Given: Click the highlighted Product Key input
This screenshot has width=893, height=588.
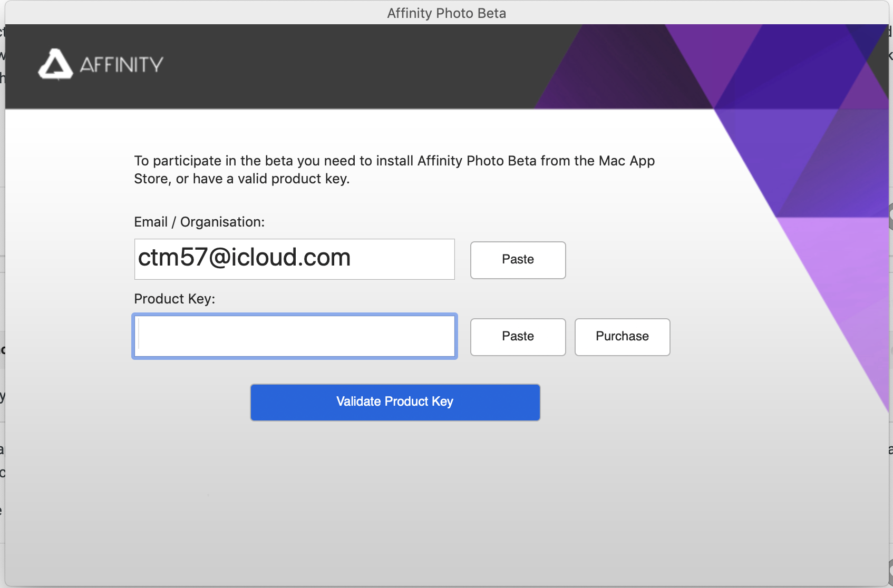Looking at the screenshot, I should (294, 336).
